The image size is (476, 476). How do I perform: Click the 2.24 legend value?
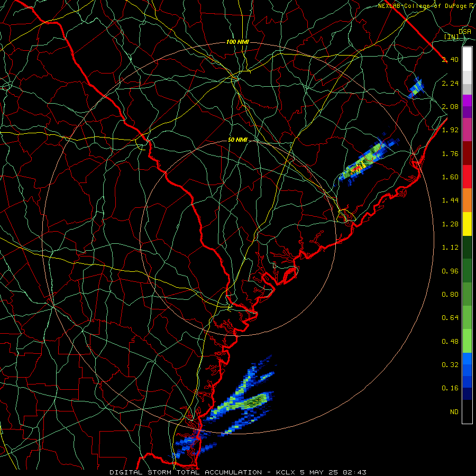pos(450,83)
